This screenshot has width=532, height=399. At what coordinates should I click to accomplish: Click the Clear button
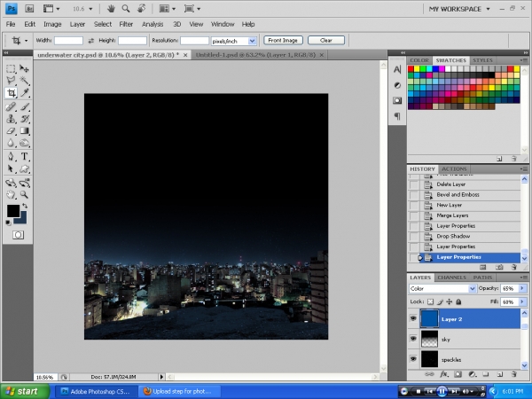tap(326, 41)
